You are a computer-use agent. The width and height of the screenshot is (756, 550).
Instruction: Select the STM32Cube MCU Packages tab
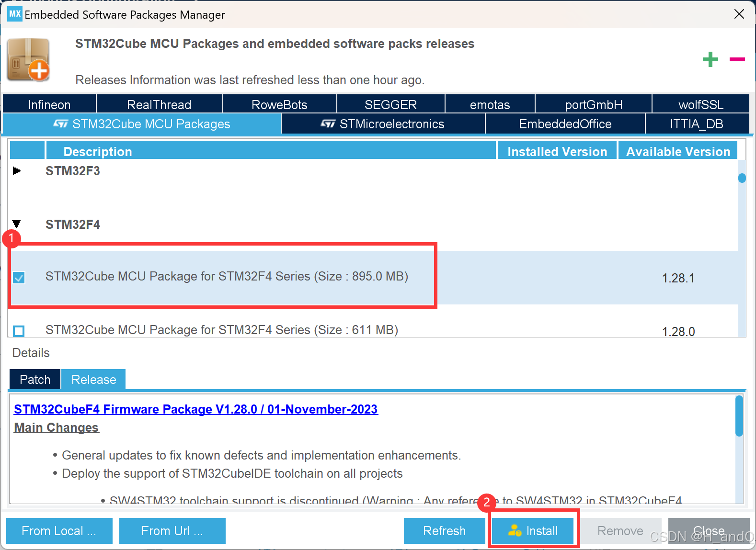tap(142, 124)
